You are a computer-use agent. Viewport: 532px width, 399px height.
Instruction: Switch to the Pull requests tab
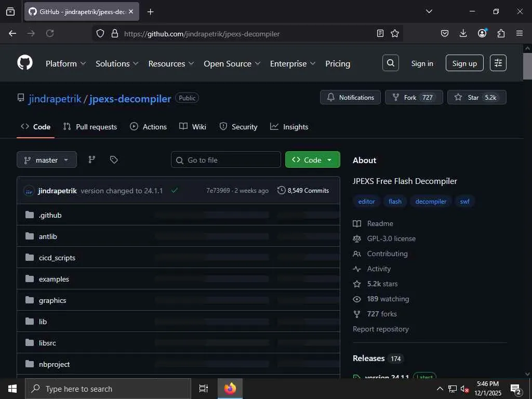pos(90,127)
